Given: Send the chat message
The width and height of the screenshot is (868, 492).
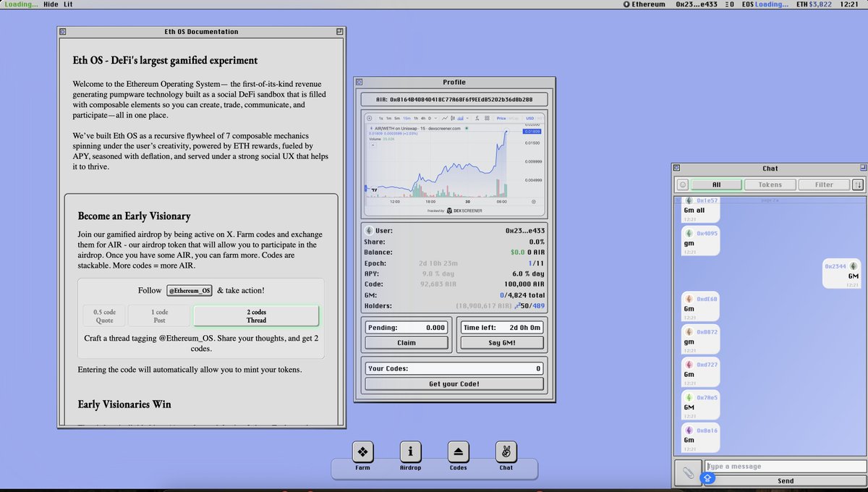Looking at the screenshot, I should coord(786,480).
